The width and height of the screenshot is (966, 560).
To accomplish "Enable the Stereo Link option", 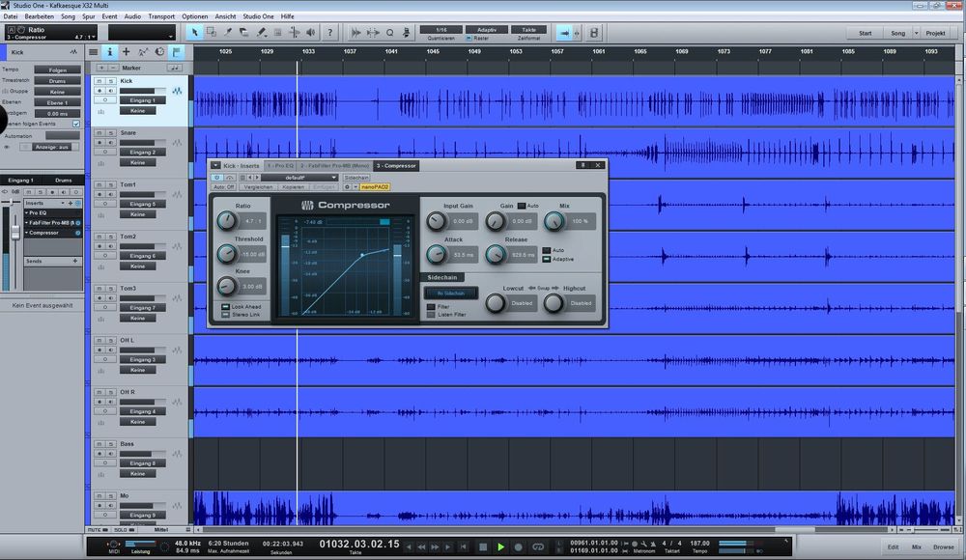I will coord(225,315).
